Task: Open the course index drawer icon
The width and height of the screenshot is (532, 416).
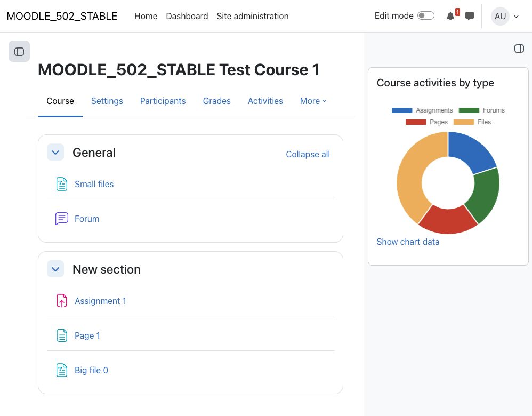Action: (19, 51)
